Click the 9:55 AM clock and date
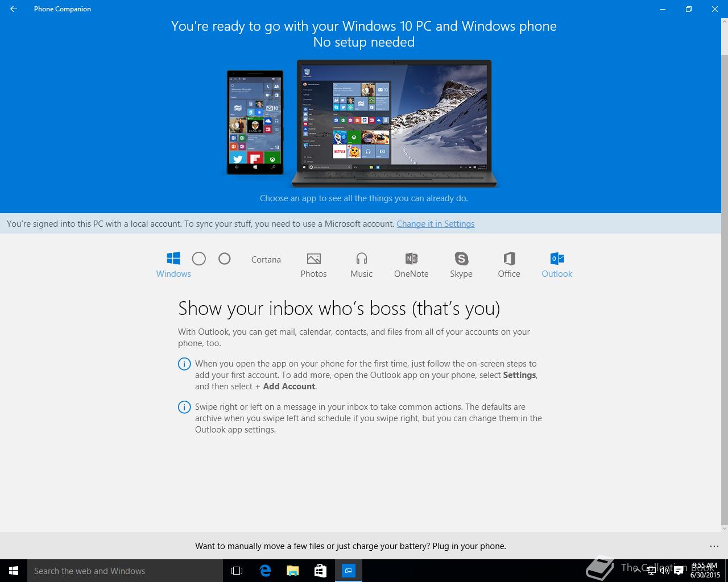 pos(705,571)
